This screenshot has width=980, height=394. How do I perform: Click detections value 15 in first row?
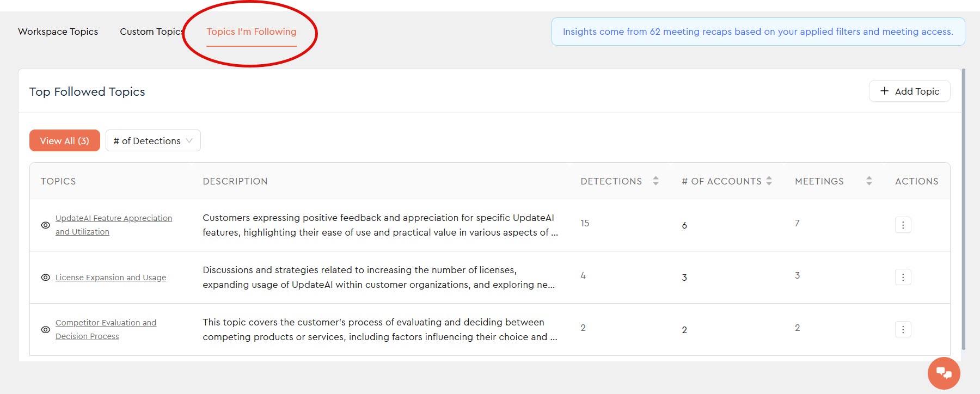pyautogui.click(x=585, y=223)
